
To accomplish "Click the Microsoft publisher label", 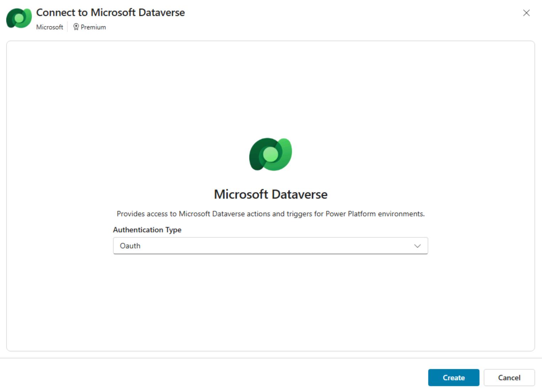I will click(49, 27).
